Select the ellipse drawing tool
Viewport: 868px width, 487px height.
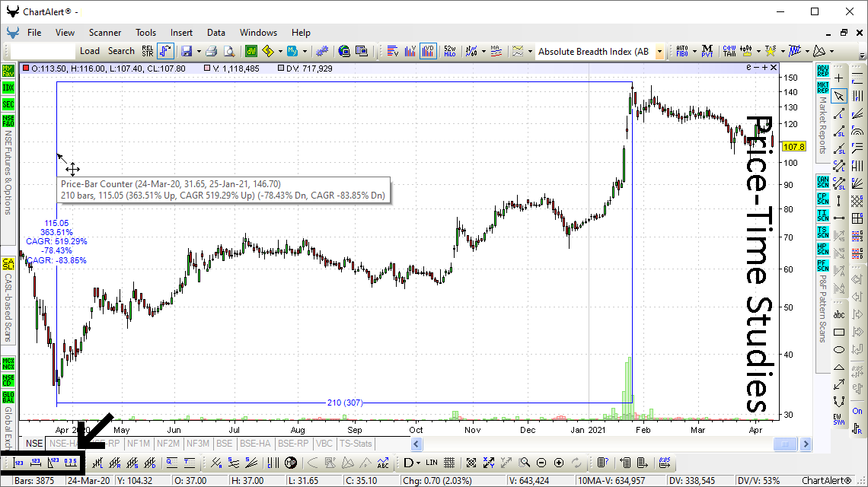839,349
